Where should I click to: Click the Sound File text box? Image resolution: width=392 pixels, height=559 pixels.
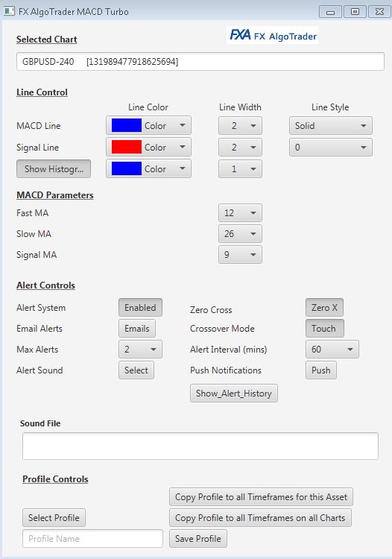tap(200, 446)
